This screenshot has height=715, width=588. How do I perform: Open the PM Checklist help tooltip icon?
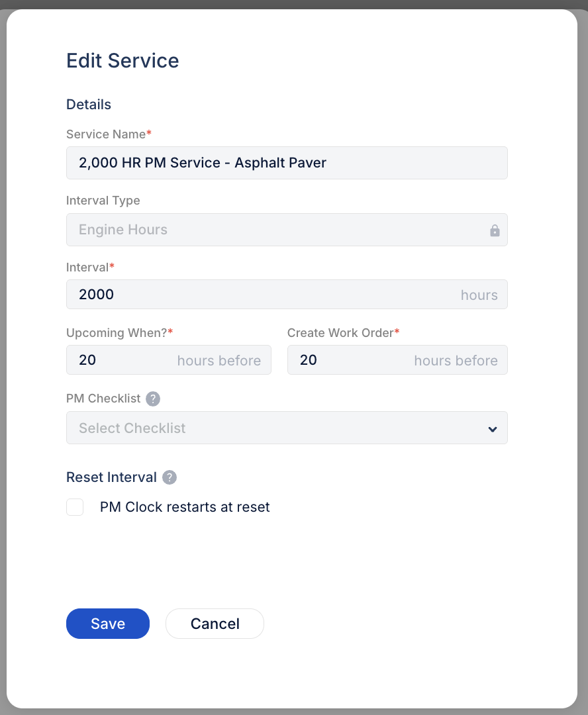152,399
